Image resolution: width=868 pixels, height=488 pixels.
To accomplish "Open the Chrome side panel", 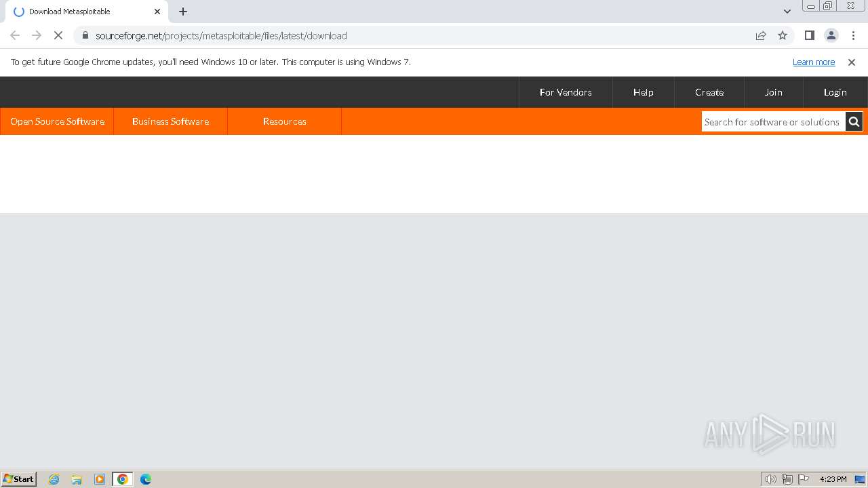I will point(809,35).
